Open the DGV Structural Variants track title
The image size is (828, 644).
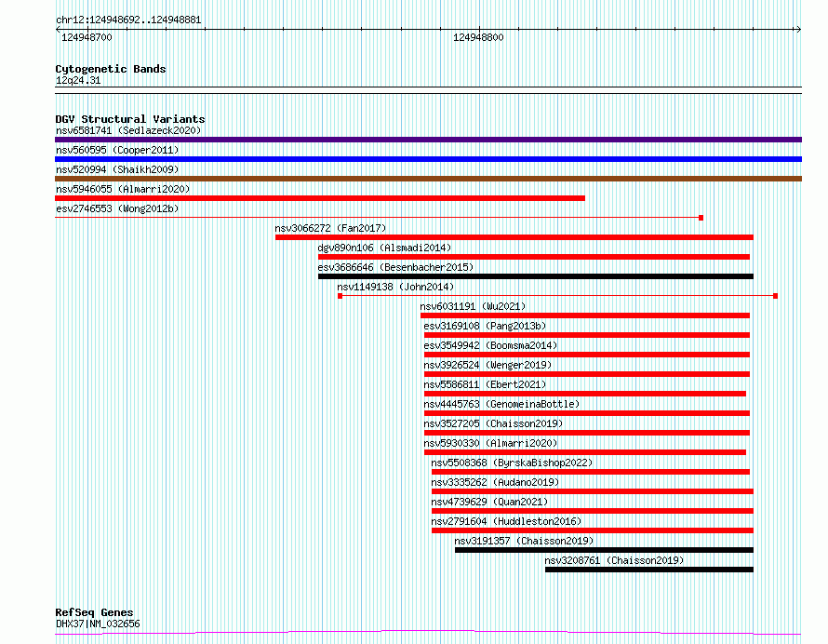coord(130,119)
